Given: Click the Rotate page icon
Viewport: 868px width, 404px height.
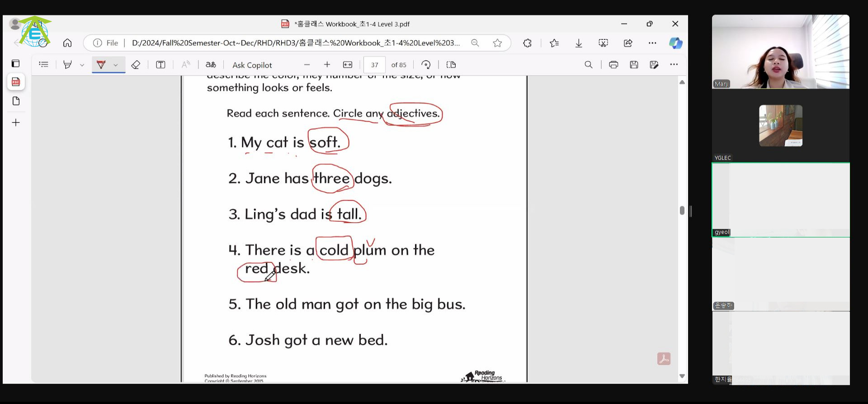Looking at the screenshot, I should [x=426, y=65].
